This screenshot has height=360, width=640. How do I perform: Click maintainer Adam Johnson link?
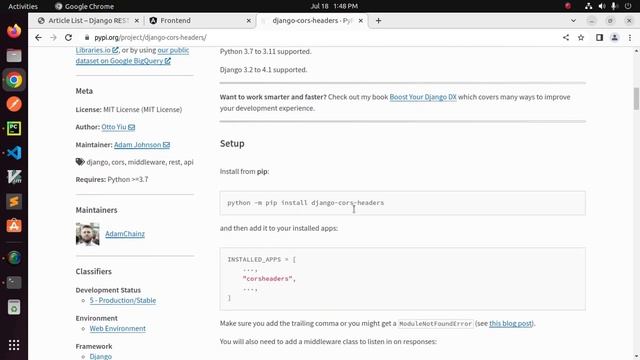click(142, 144)
